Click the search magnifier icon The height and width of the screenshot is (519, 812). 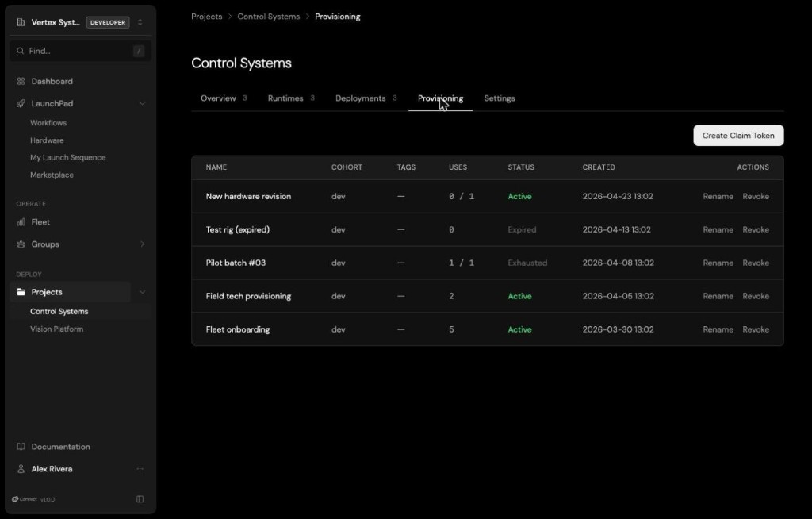pos(20,51)
